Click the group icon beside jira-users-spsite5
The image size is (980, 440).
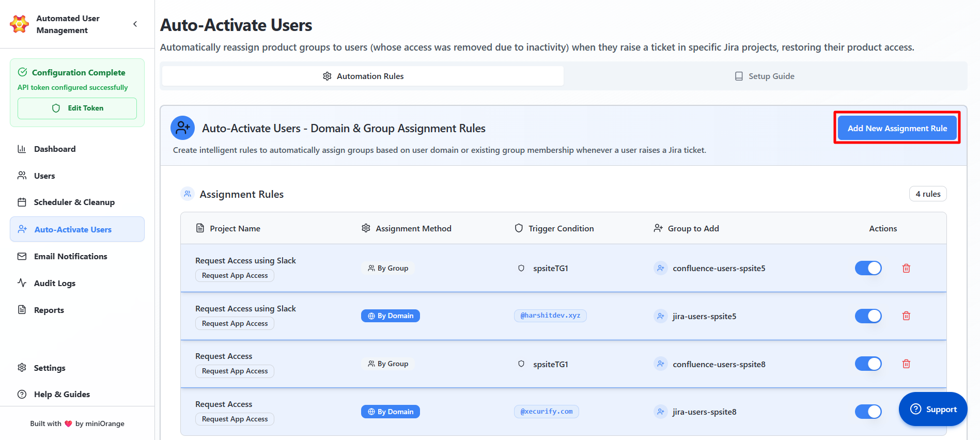[661, 316]
